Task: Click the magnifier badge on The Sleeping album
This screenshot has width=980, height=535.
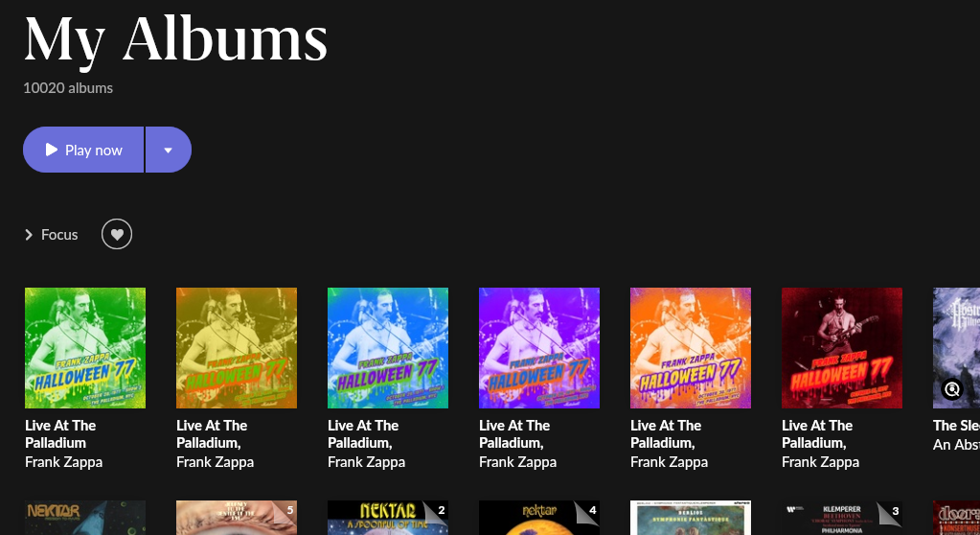Action: pyautogui.click(x=952, y=390)
